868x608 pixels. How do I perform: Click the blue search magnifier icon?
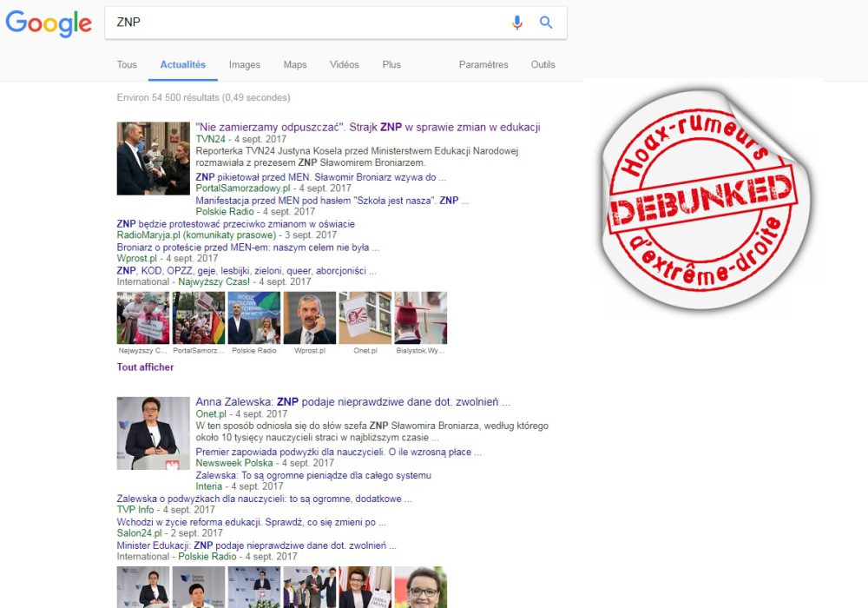click(x=546, y=23)
